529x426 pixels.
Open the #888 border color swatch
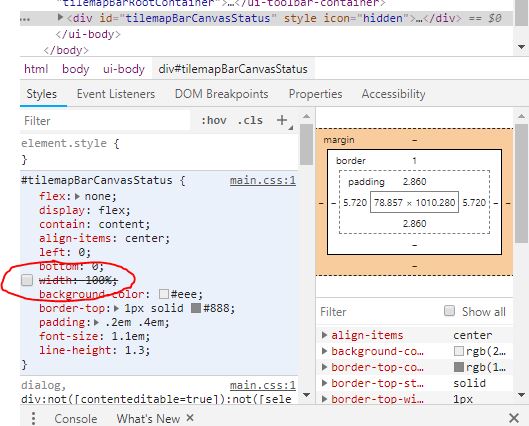click(x=196, y=308)
